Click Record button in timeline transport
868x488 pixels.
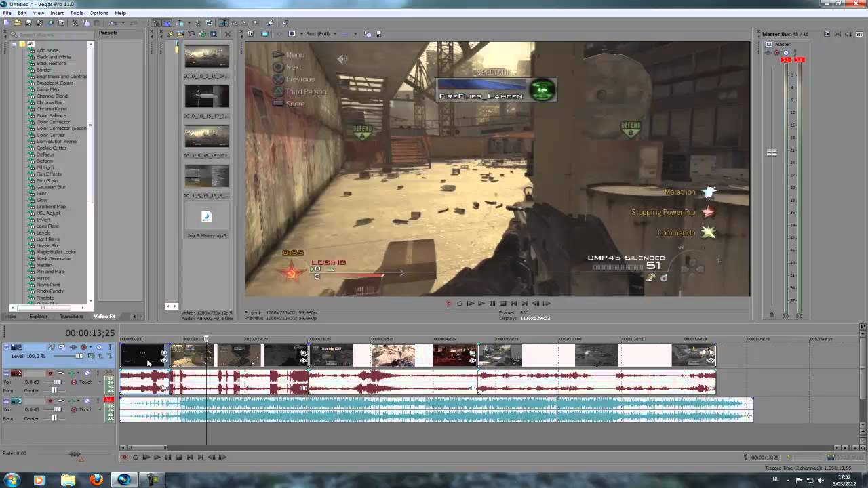[125, 457]
